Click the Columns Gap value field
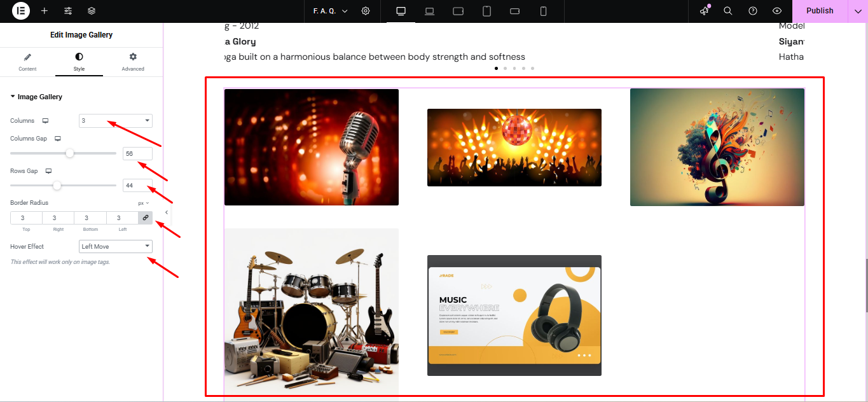Screen dimensions: 868x402 (137, 153)
